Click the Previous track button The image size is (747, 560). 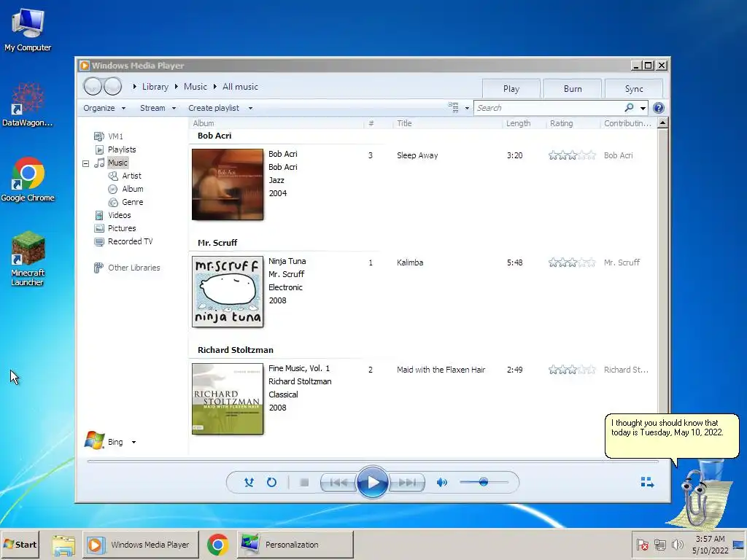tap(338, 483)
